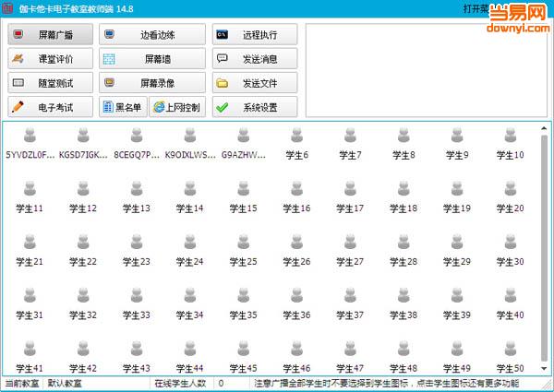Select student icon 学生21

click(30, 242)
